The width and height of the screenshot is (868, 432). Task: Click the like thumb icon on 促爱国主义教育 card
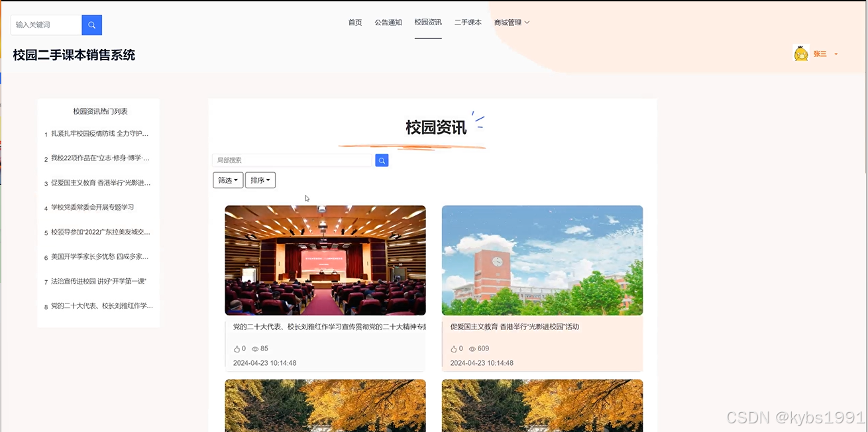click(x=455, y=349)
